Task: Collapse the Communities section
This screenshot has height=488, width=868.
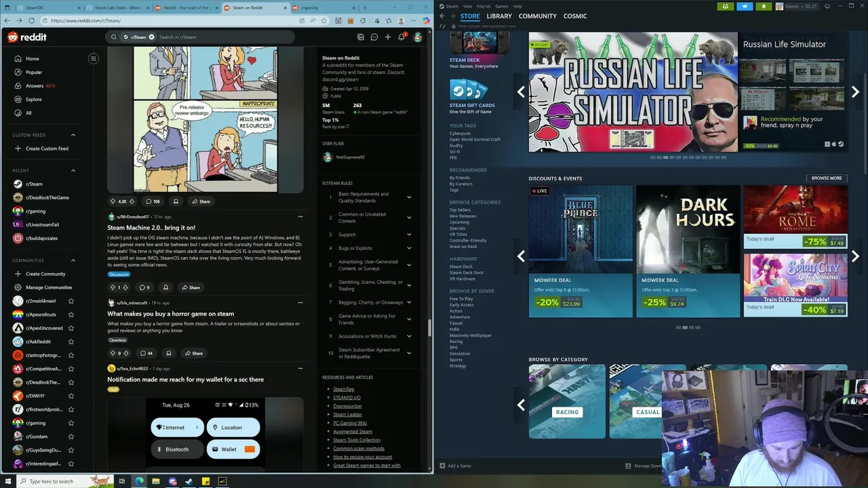Action: [73, 260]
